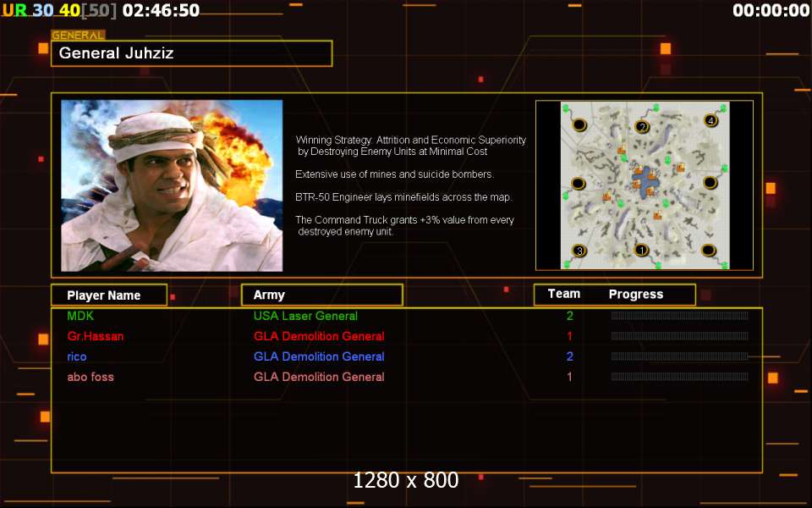Click rico's GLA Demolition General entry
The height and width of the screenshot is (508, 812).
pyautogui.click(x=319, y=356)
